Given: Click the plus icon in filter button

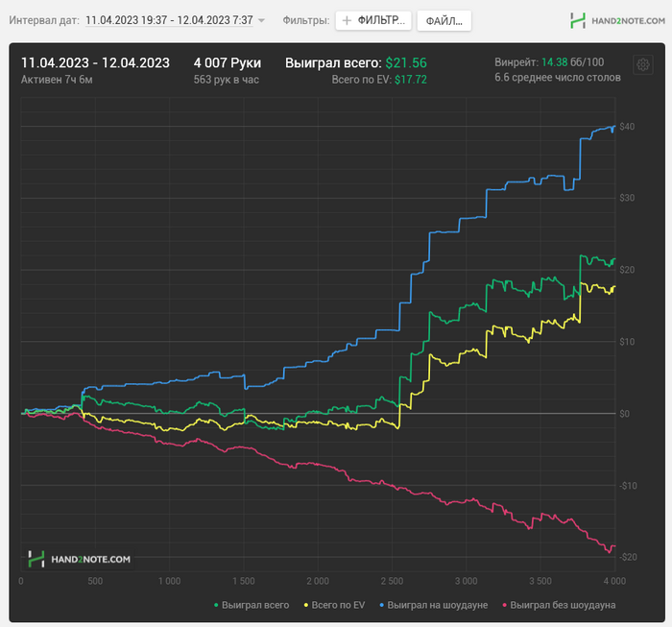Looking at the screenshot, I should pyautogui.click(x=347, y=20).
